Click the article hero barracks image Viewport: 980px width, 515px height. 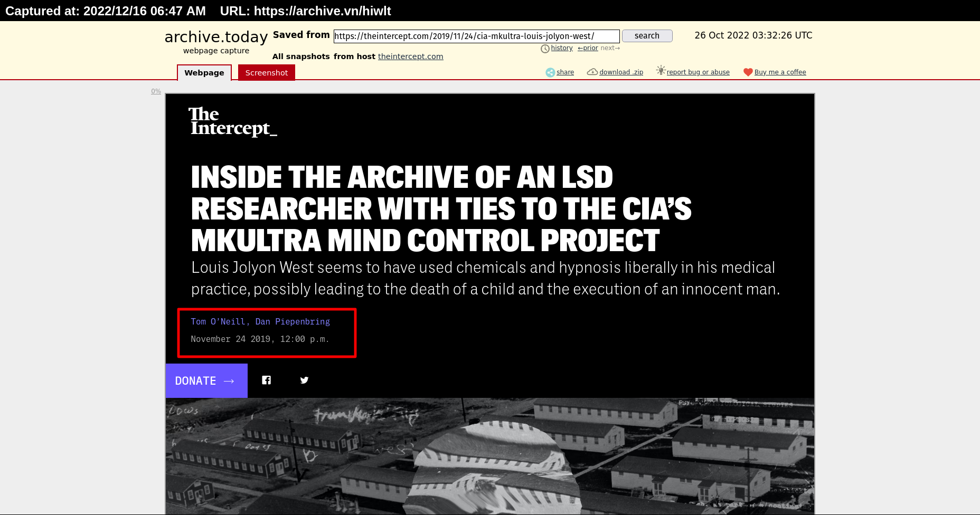(490, 456)
